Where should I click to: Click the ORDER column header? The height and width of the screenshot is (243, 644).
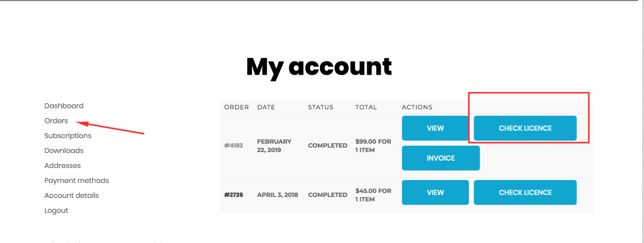[237, 107]
